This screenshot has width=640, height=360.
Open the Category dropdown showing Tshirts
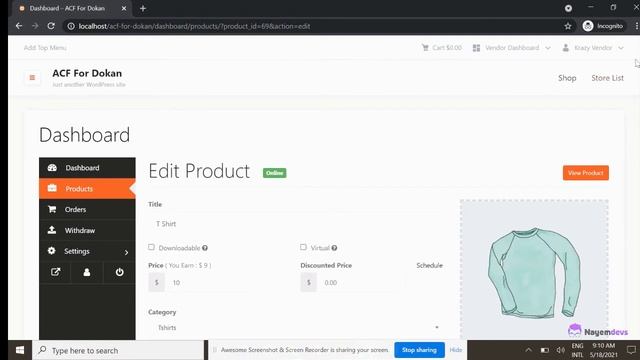point(296,327)
